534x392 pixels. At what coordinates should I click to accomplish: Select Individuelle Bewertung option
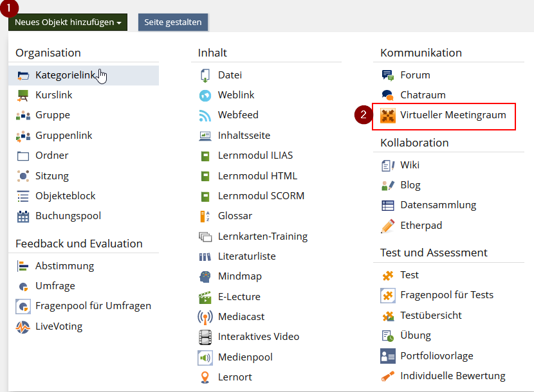[x=452, y=376]
